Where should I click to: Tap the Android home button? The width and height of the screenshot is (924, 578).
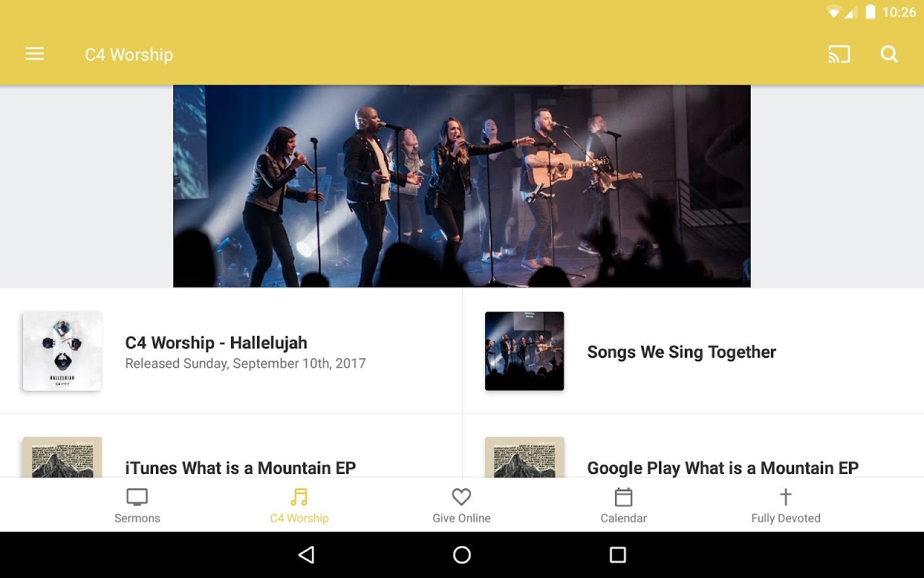coord(462,555)
